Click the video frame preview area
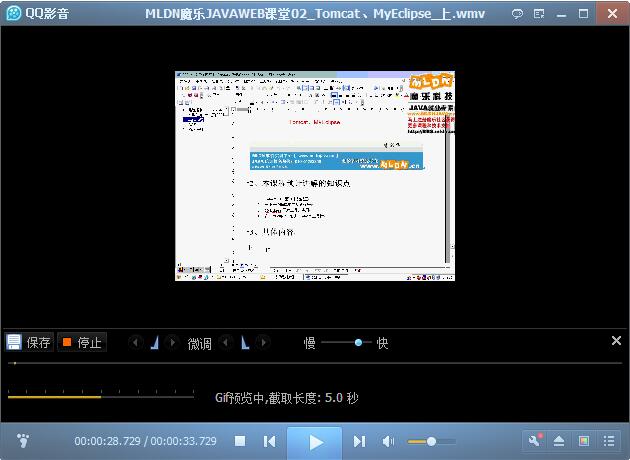 pyautogui.click(x=315, y=176)
